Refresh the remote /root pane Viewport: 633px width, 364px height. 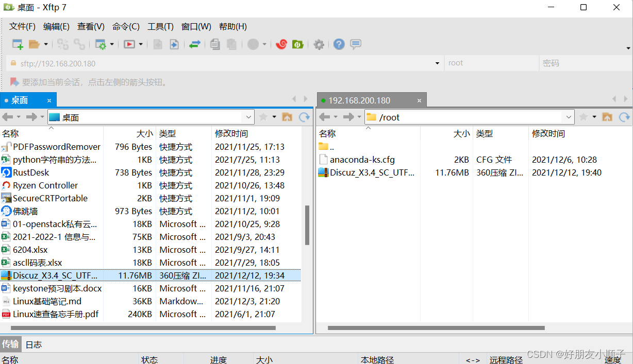tap(625, 117)
